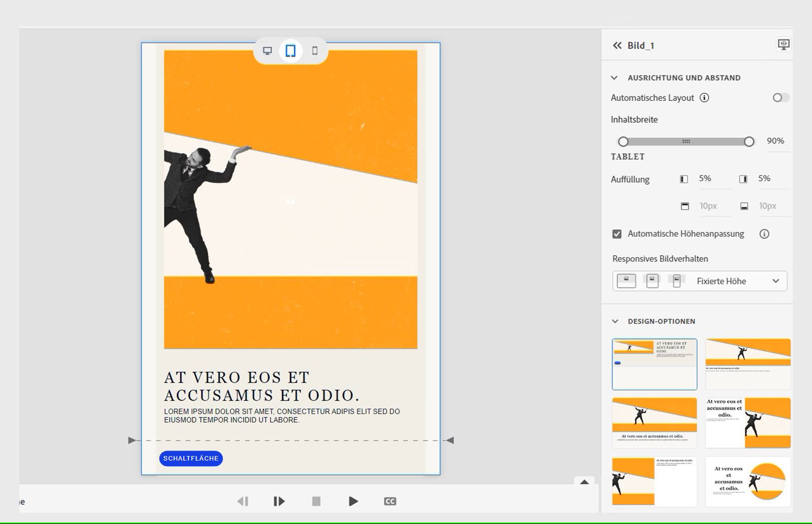Select the first design option with button
812x524 pixels.
point(654,364)
